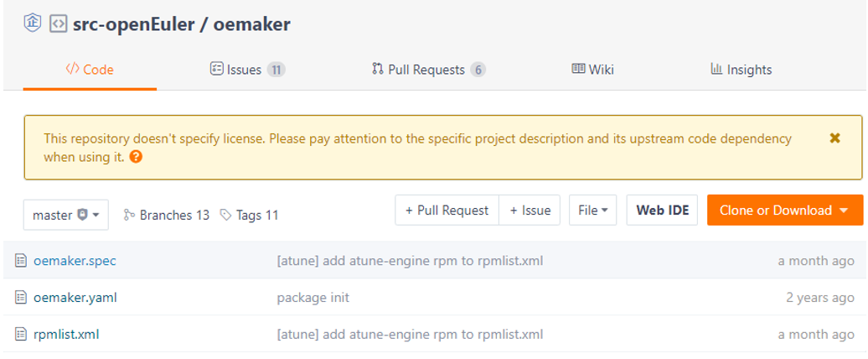Dismiss the license warning banner
The width and height of the screenshot is (868, 359).
click(x=834, y=138)
